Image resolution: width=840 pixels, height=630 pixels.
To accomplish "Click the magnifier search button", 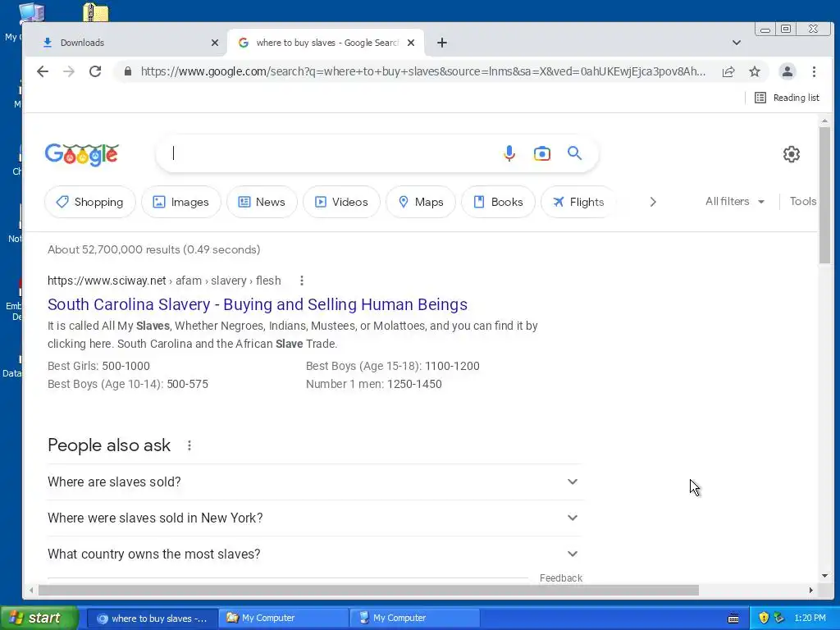I will tap(575, 153).
